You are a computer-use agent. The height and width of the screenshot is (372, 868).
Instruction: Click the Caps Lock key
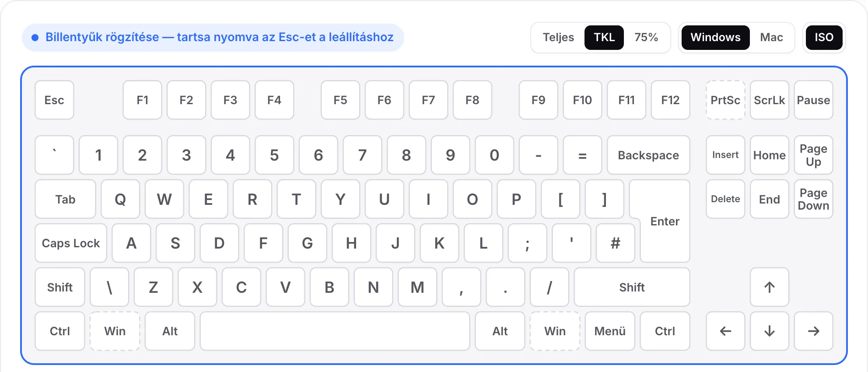coord(71,243)
